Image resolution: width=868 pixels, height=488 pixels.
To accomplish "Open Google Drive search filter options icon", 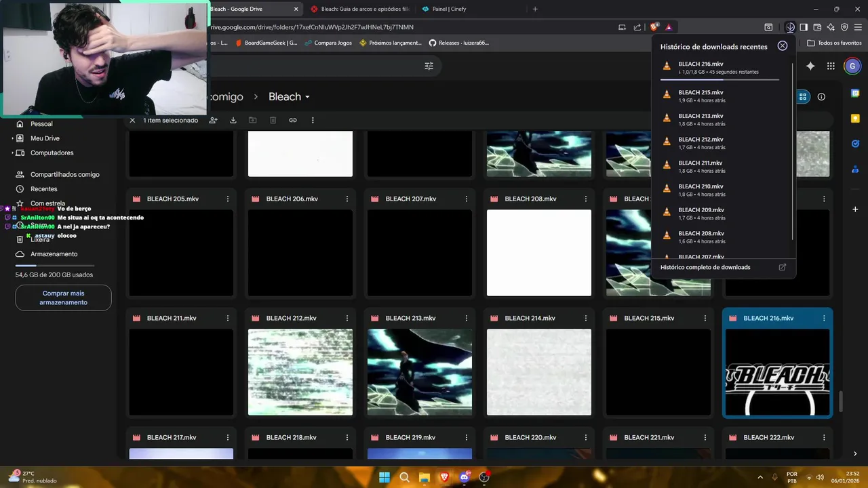I will tap(429, 66).
